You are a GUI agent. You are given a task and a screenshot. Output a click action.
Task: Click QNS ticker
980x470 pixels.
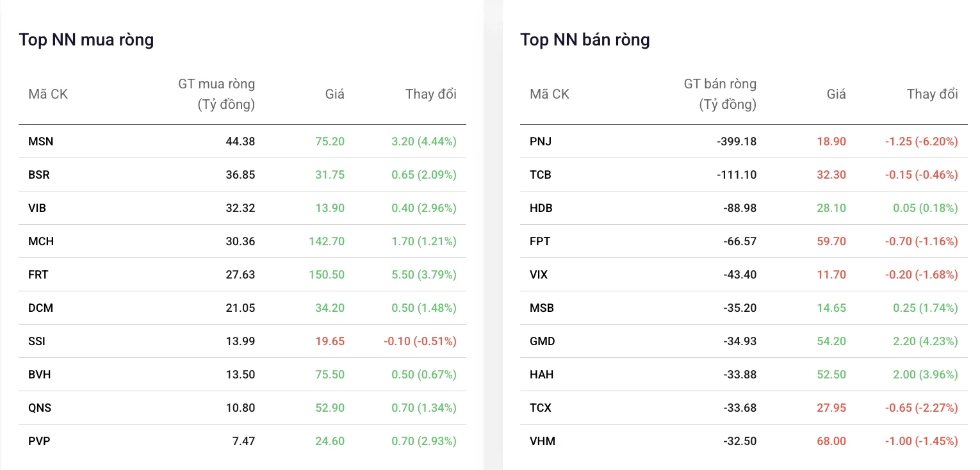pyautogui.click(x=40, y=408)
